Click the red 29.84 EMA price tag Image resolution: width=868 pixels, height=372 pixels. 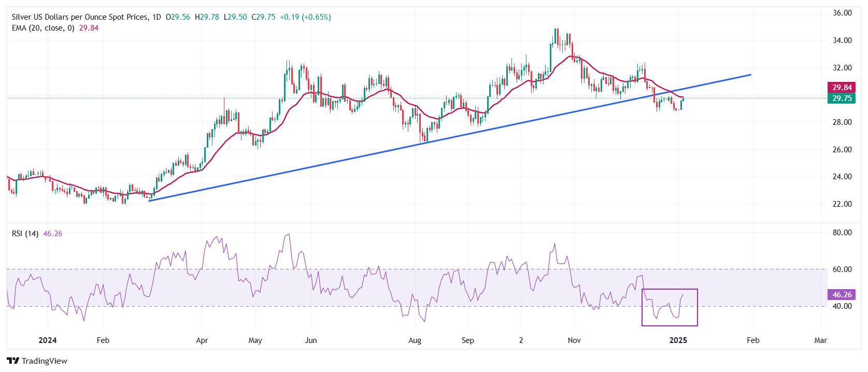(x=842, y=88)
